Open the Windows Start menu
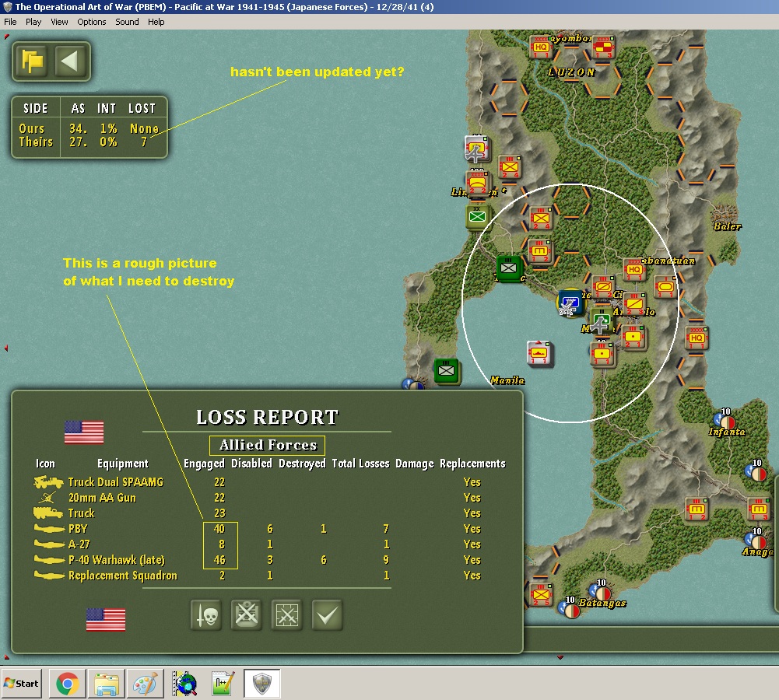This screenshot has width=779, height=700. coord(21,684)
